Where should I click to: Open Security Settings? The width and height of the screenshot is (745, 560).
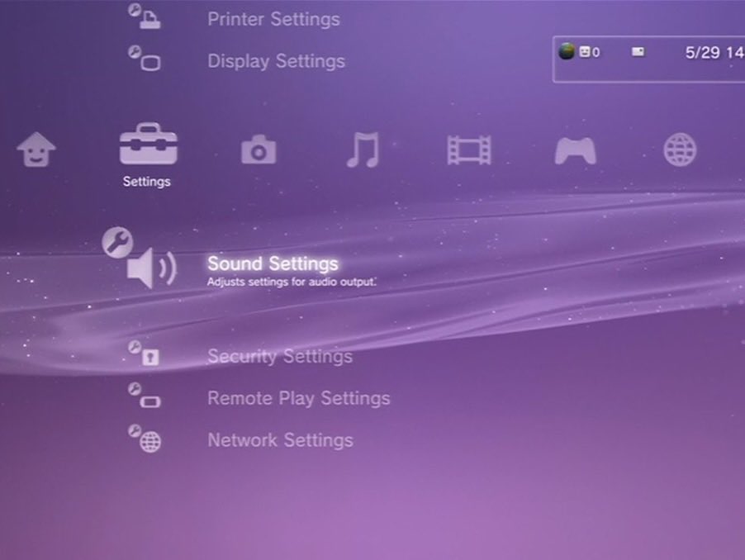(280, 356)
